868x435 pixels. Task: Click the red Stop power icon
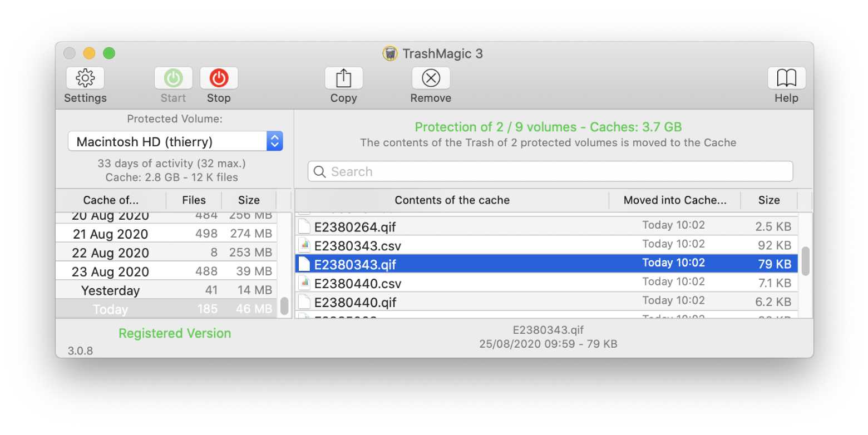[x=219, y=78]
